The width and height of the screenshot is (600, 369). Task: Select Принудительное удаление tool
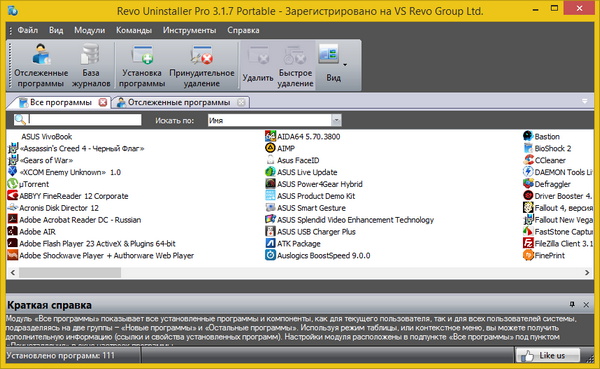202,66
